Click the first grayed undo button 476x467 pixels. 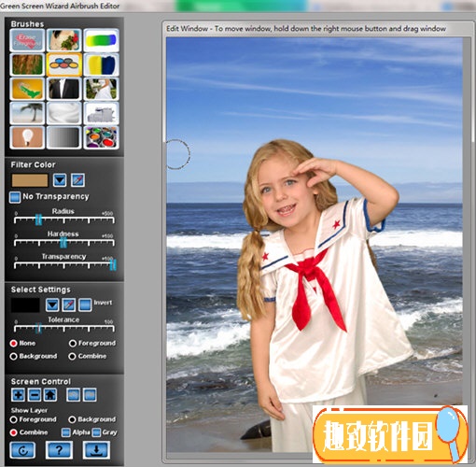click(74, 395)
